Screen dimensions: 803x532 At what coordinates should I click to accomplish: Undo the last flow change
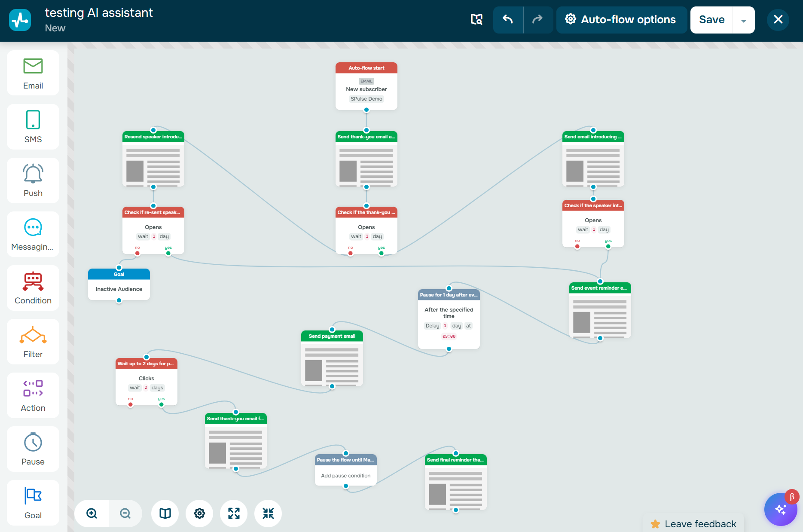[508, 20]
